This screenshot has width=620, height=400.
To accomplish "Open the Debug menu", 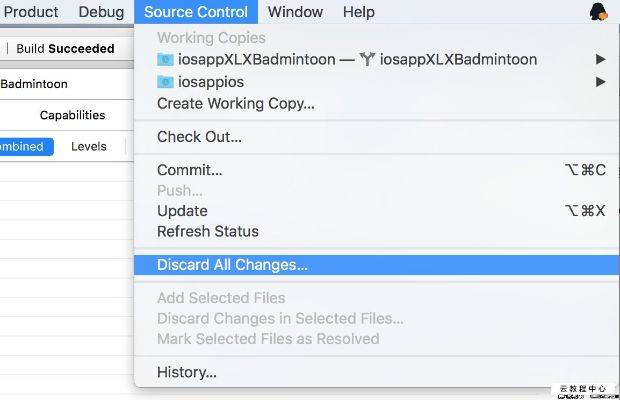I will pyautogui.click(x=101, y=12).
